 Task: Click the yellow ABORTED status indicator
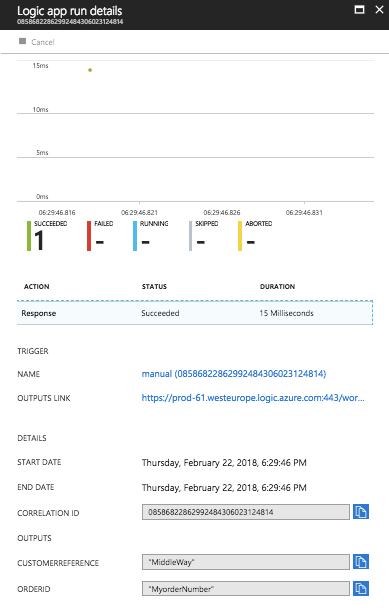(x=240, y=236)
